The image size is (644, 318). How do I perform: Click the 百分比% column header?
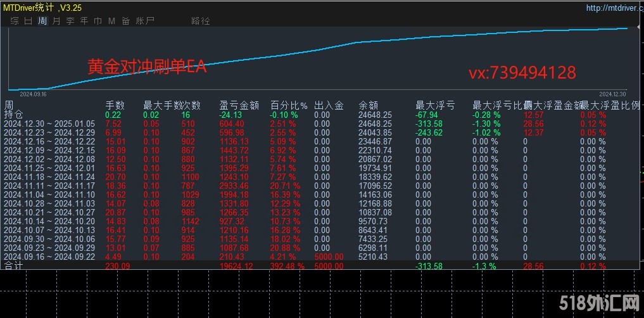pos(289,106)
